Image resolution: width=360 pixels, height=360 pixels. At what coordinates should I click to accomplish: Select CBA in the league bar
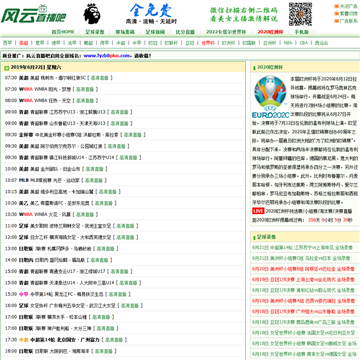coord(304,43)
